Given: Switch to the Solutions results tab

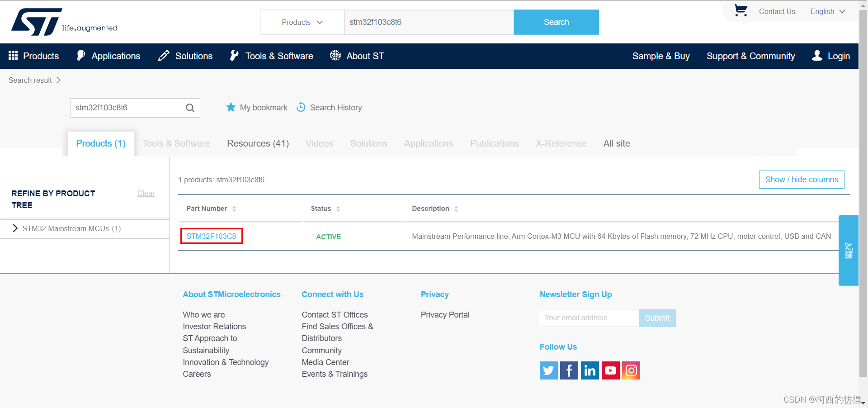Looking at the screenshot, I should 368,143.
